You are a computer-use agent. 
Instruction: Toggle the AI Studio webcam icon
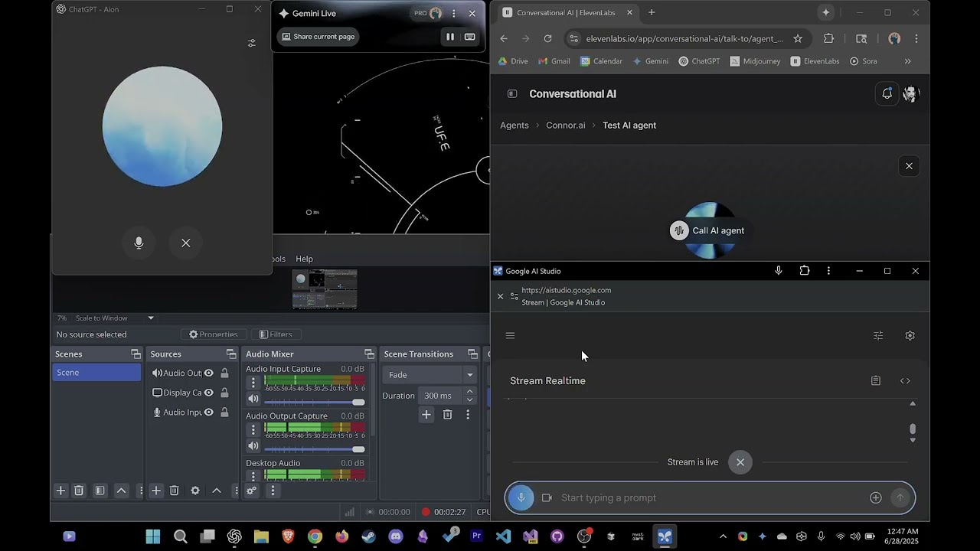(547, 497)
